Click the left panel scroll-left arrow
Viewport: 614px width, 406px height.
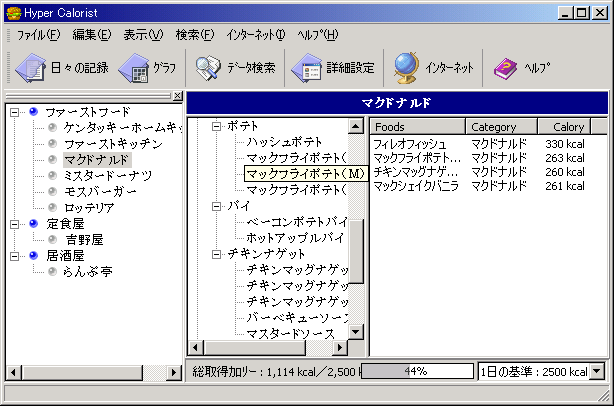(x=14, y=372)
